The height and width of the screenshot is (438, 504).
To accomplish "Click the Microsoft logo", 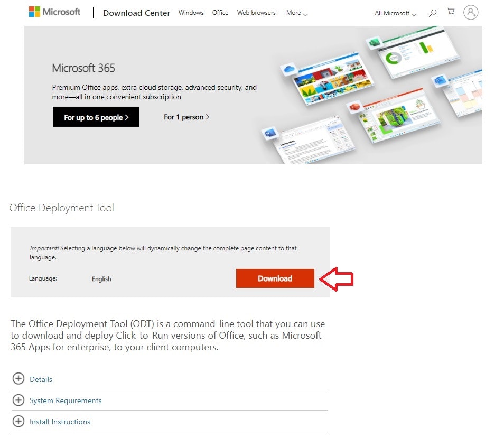I will [54, 12].
